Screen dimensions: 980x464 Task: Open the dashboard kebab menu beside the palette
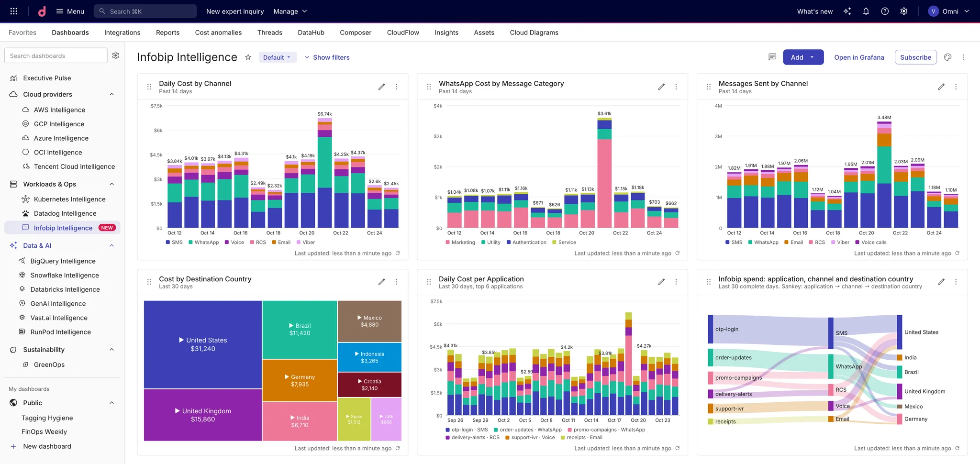pyautogui.click(x=963, y=57)
